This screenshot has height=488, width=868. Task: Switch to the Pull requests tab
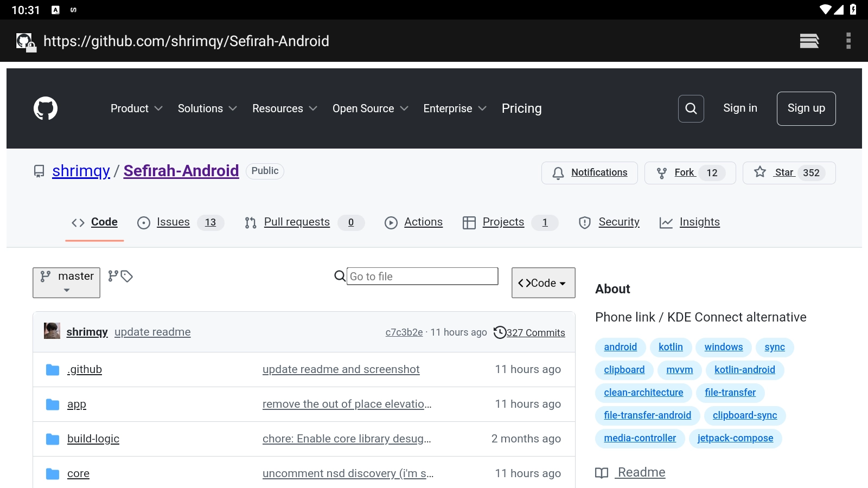pyautogui.click(x=296, y=222)
